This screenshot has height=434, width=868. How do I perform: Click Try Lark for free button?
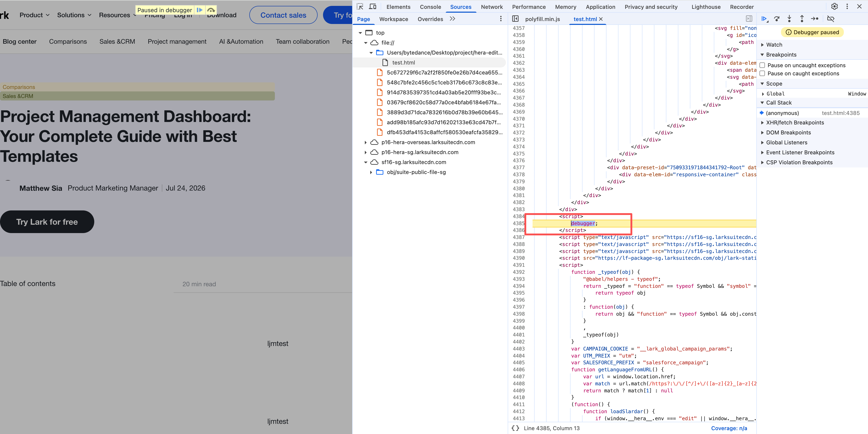click(x=47, y=222)
